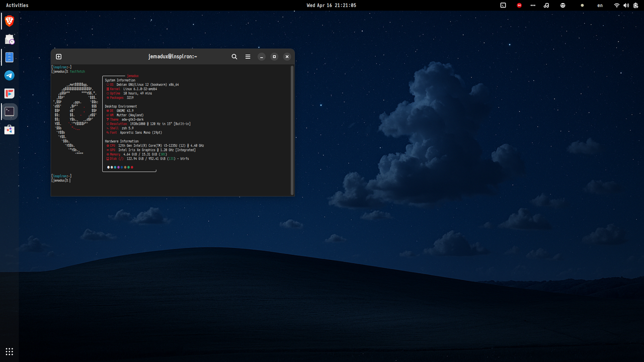Click the 'Linux 6.1.0-32-amd64' kernel text

(x=140, y=89)
